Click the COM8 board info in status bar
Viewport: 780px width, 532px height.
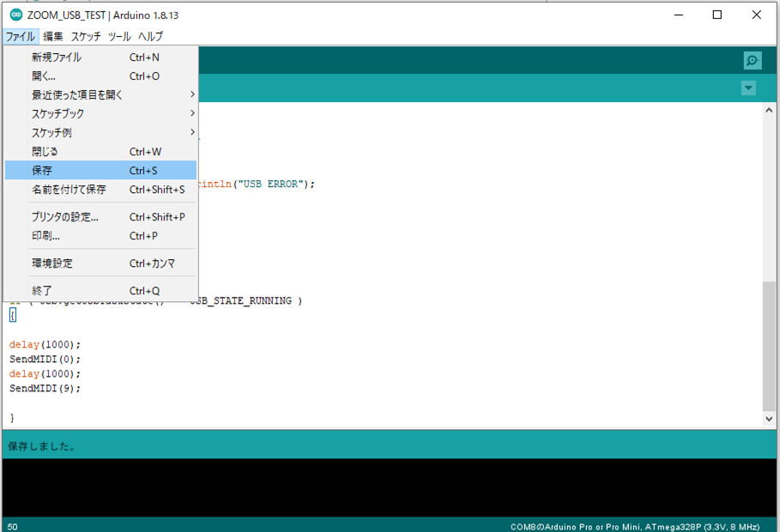point(635,527)
